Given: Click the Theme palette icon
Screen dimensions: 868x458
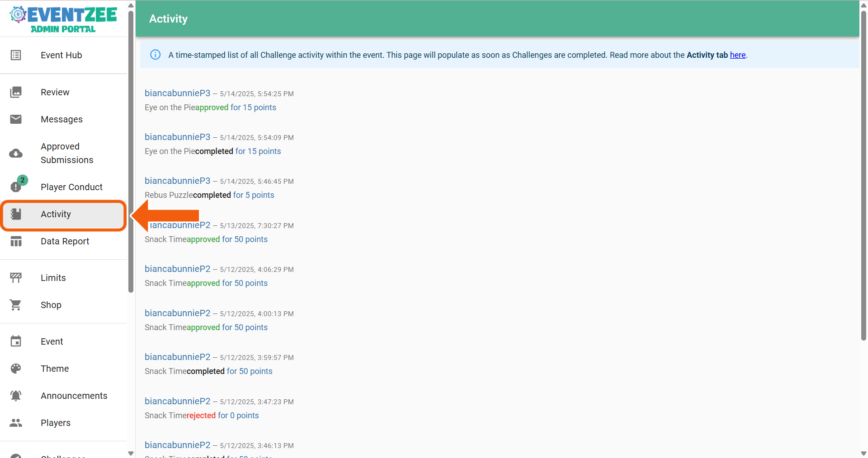Looking at the screenshot, I should pos(16,369).
